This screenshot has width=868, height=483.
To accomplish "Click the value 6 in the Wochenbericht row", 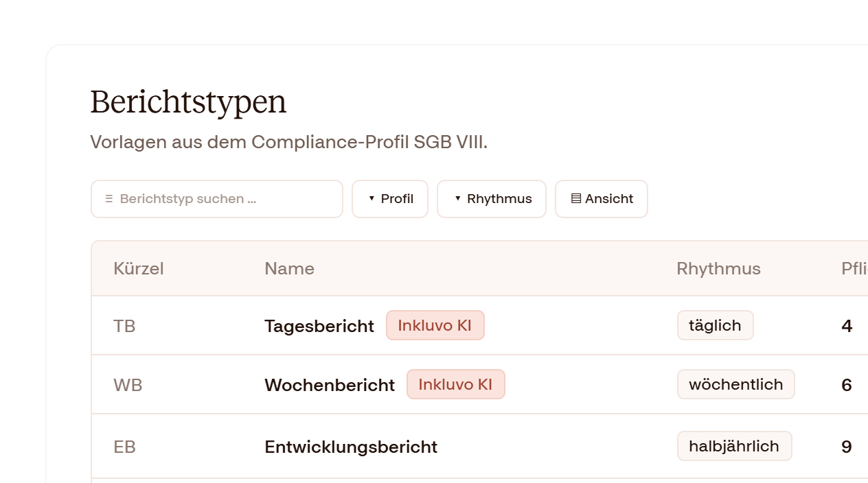I will (x=847, y=385).
